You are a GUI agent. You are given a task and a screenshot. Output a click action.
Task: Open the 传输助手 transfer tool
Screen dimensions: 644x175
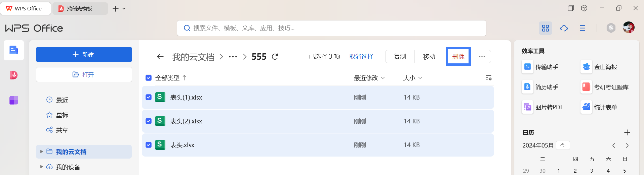[x=540, y=67]
